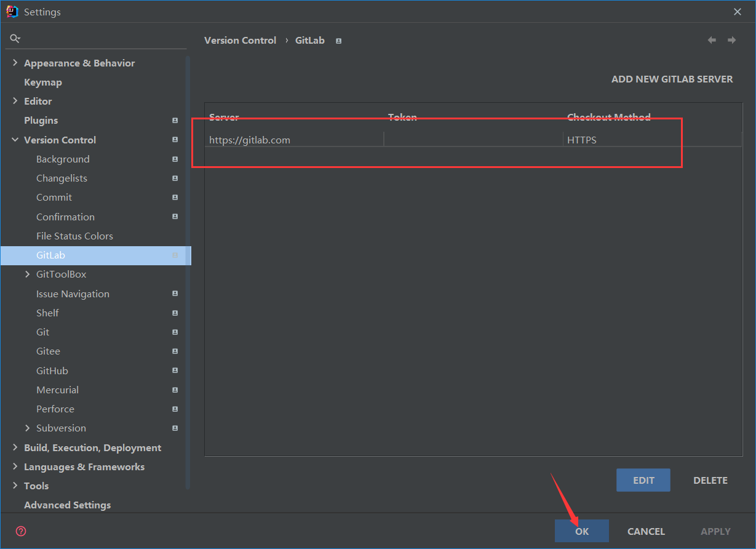Click the project icon beside Background
This screenshot has width=756, height=549.
pos(175,159)
